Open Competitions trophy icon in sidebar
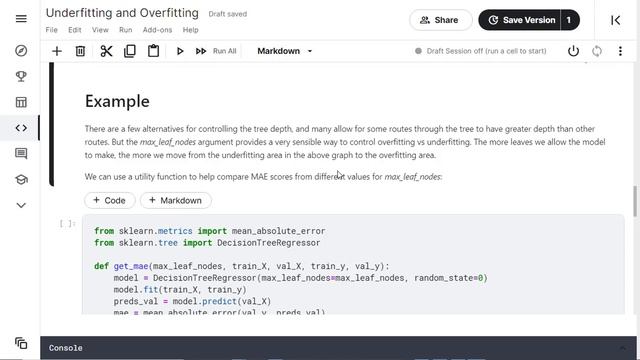 pos(21,76)
